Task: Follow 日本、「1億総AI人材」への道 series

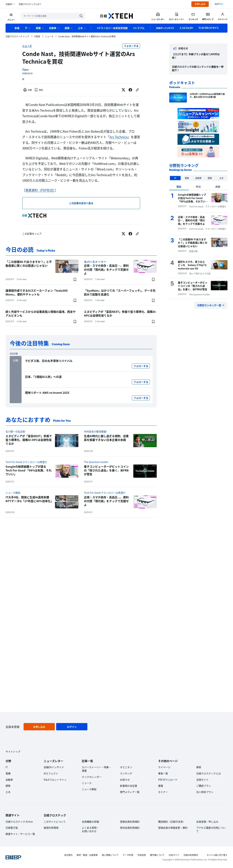Action: click(141, 382)
